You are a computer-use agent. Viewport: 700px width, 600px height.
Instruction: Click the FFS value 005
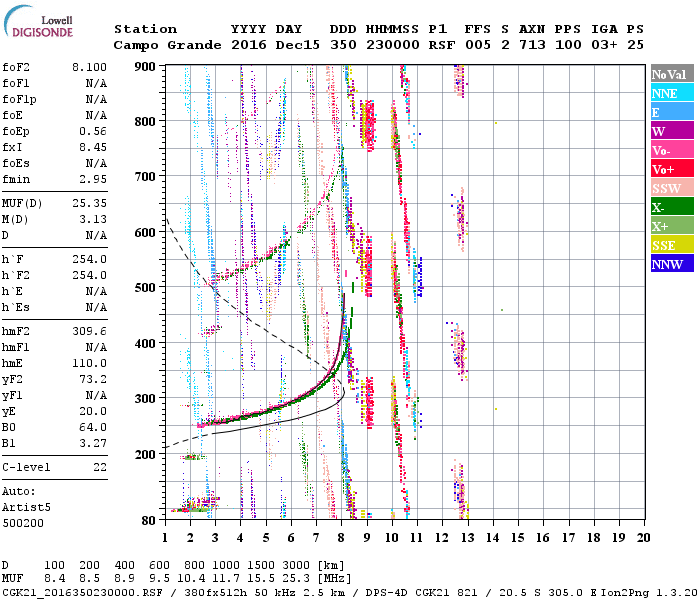[478, 45]
